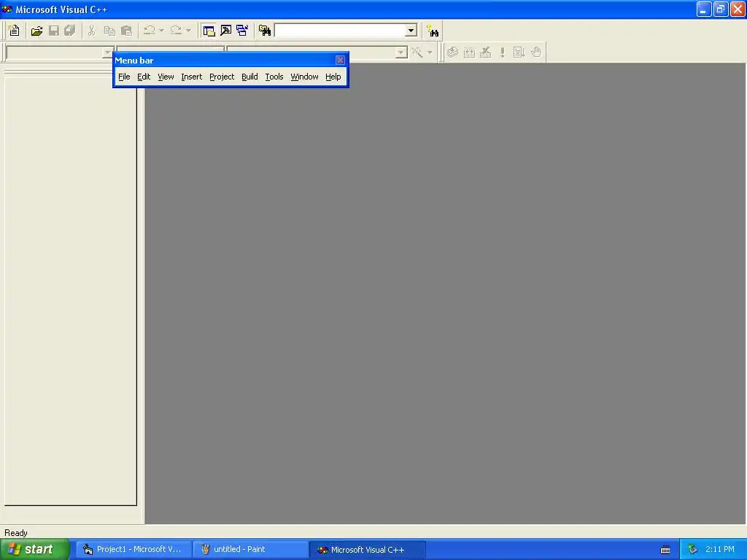The width and height of the screenshot is (747, 560).
Task: Open the Build menu
Action: (x=249, y=77)
